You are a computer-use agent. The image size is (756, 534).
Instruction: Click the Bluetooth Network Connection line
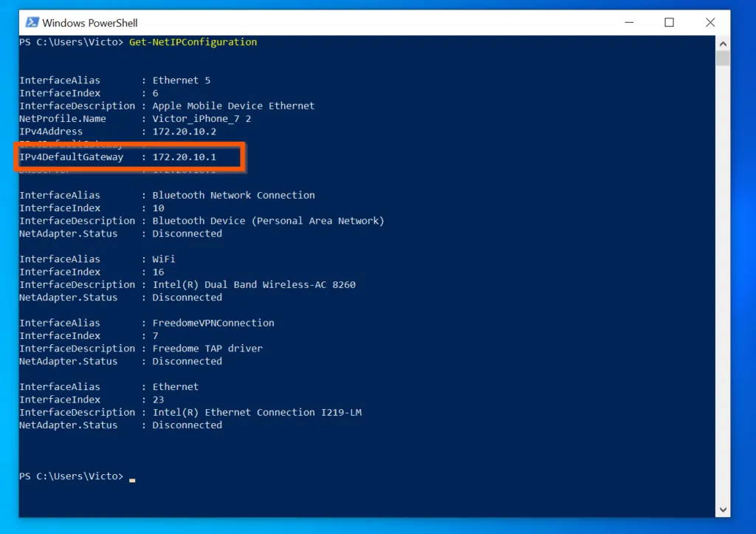(x=233, y=194)
